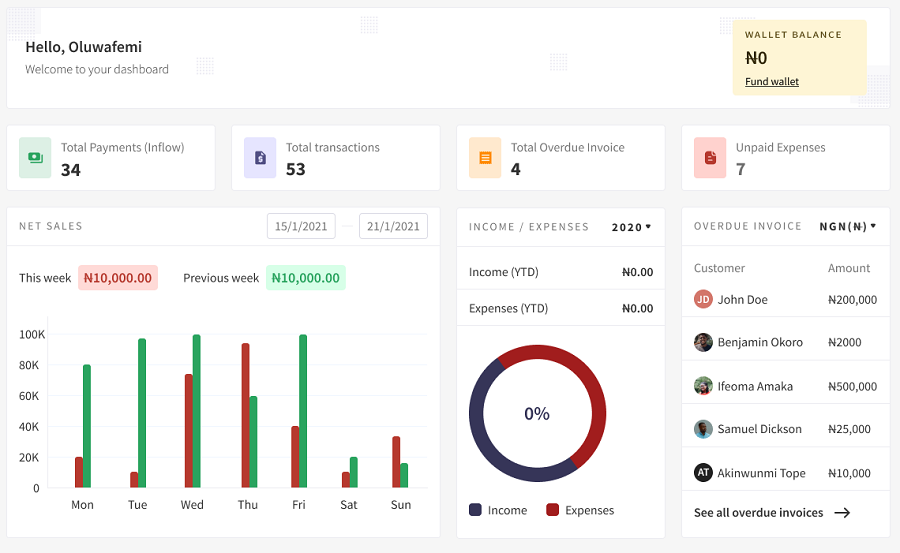This screenshot has width=900, height=553.
Task: Open the 2020 year dropdown
Action: coord(631,227)
